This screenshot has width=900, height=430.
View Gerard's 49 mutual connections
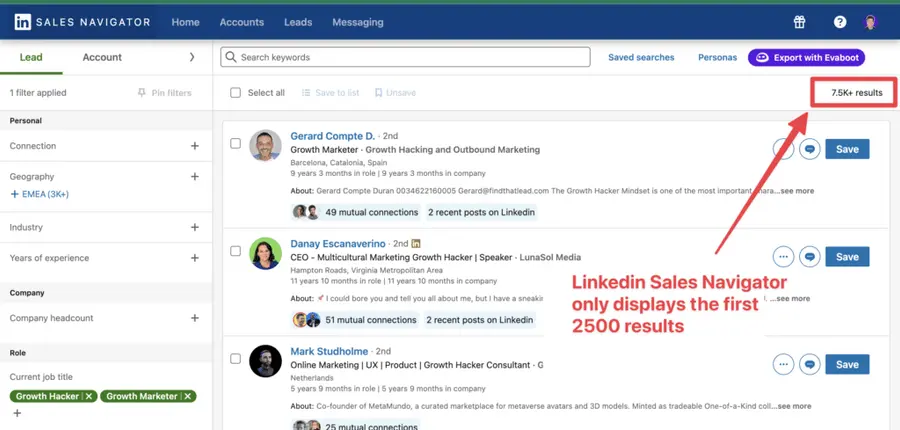356,212
